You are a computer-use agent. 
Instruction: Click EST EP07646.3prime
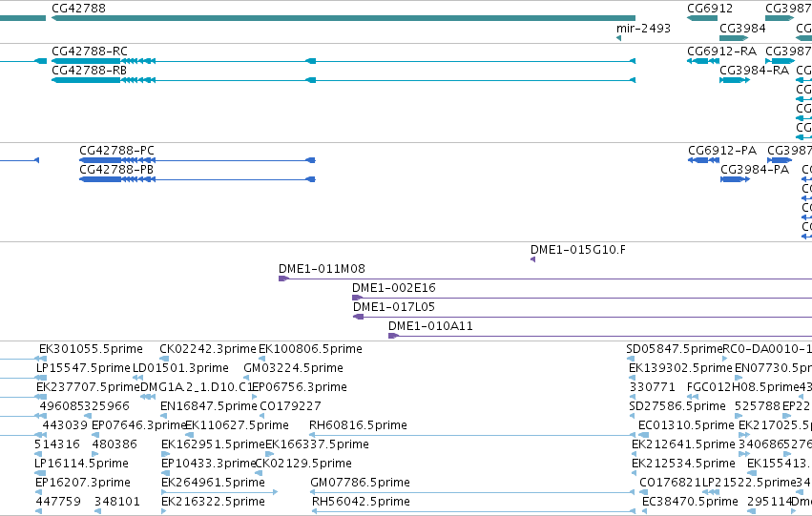[94, 435]
